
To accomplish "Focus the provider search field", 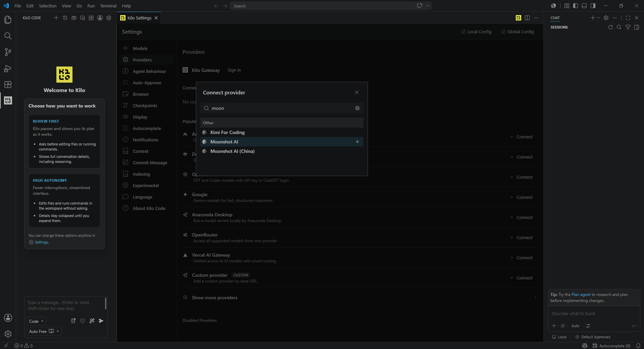I will pos(282,108).
